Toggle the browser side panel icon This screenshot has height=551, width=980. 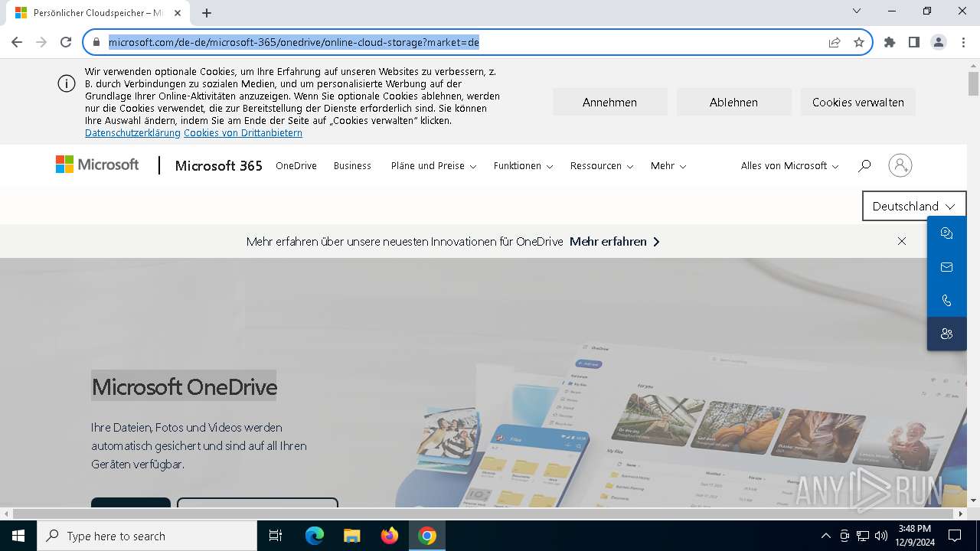(x=913, y=42)
